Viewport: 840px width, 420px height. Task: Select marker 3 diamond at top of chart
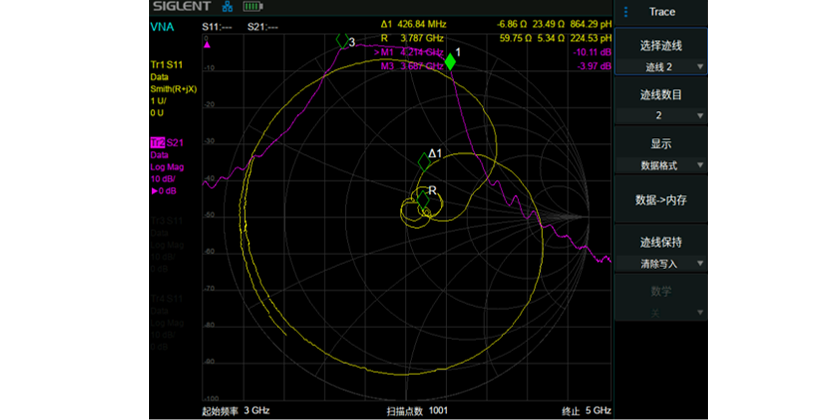pyautogui.click(x=341, y=41)
